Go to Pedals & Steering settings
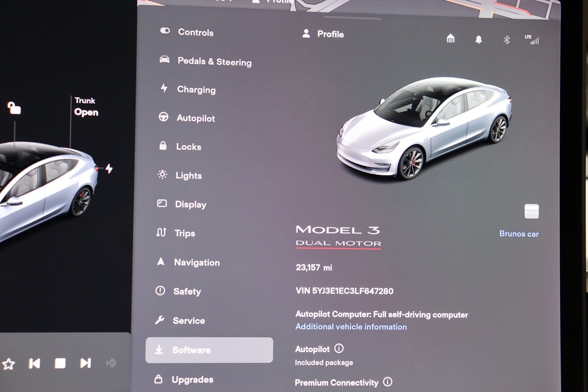Screen dimensions: 588x392 pos(214,62)
